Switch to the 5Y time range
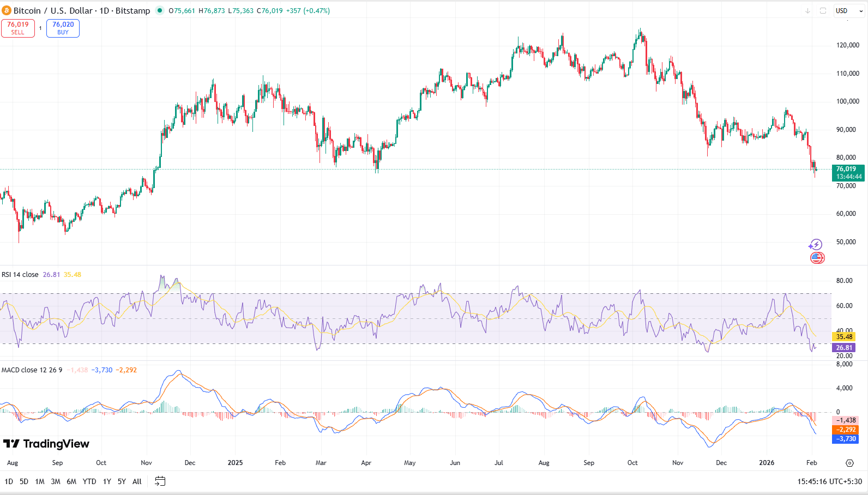Screen dimensions: 868x495 coord(122,481)
